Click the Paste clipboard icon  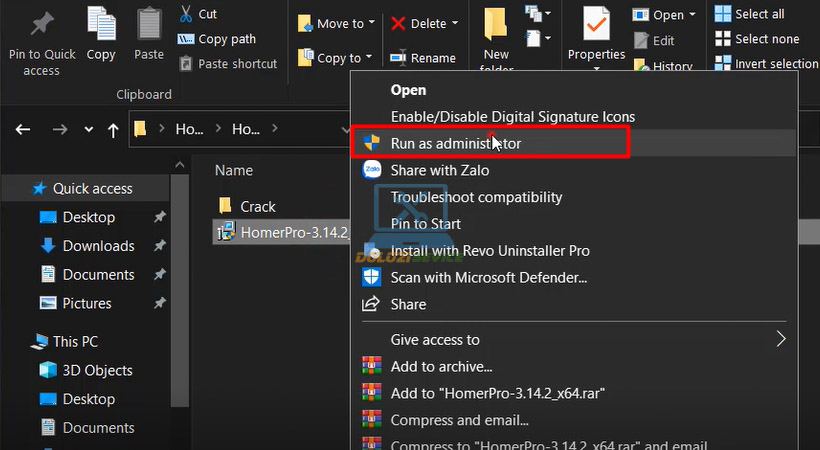[149, 22]
